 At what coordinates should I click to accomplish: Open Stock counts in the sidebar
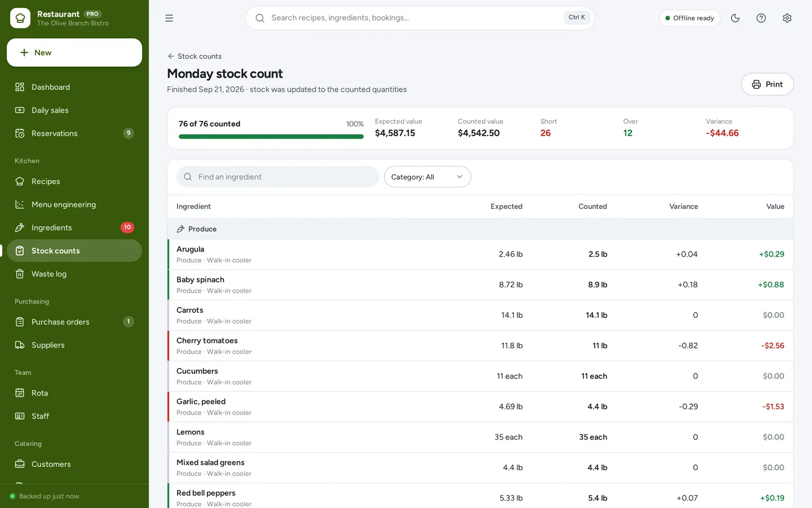pyautogui.click(x=74, y=251)
